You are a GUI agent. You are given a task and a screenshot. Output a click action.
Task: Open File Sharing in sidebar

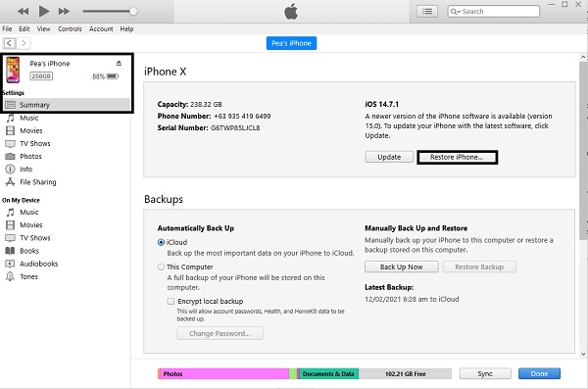coord(38,182)
